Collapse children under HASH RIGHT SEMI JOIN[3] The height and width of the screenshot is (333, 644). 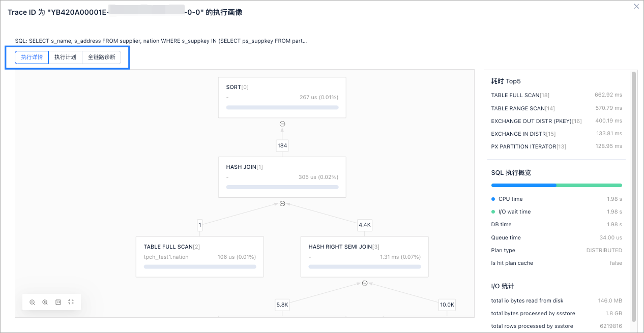coord(365,283)
